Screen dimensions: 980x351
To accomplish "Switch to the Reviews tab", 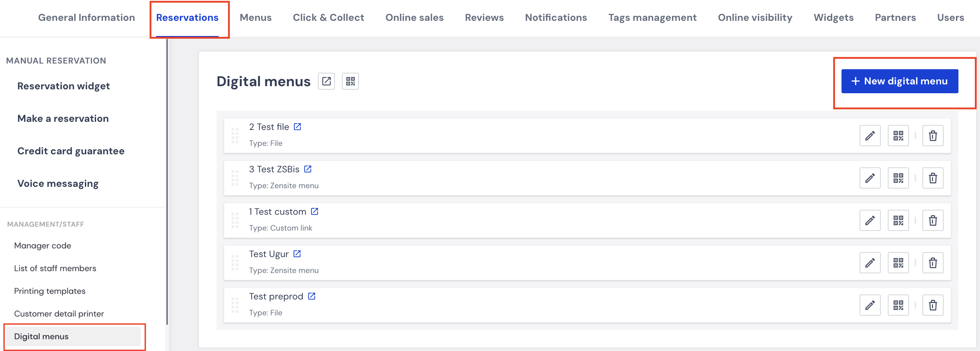I will (484, 18).
